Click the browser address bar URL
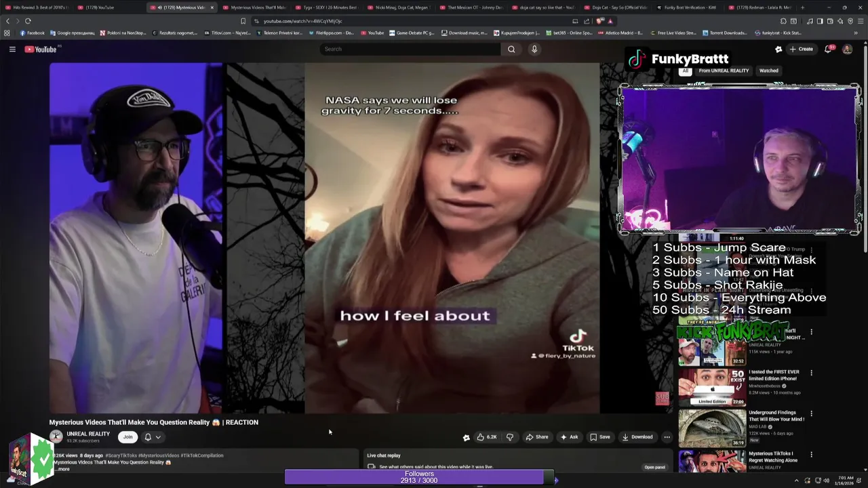Viewport: 868px width, 488px height. point(302,21)
